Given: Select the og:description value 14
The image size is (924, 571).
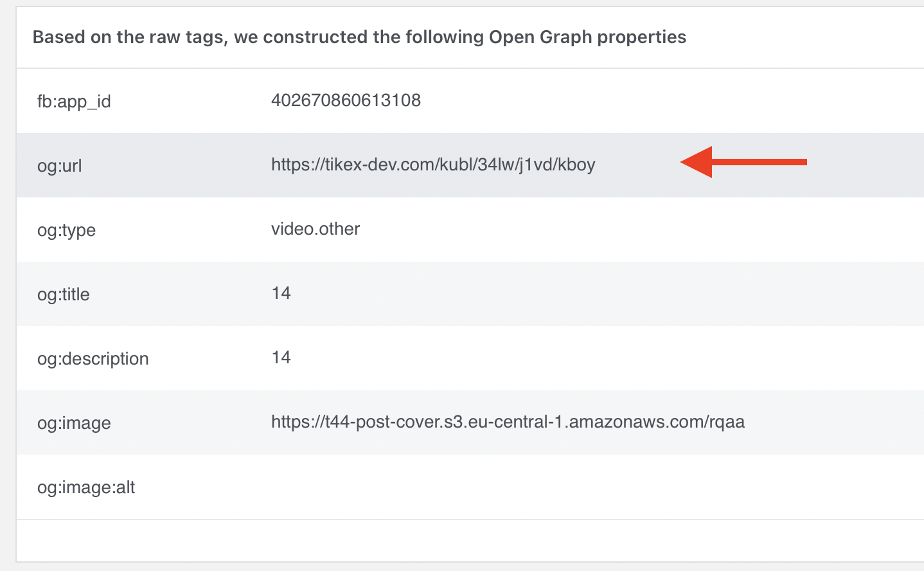Looking at the screenshot, I should click(x=281, y=358).
